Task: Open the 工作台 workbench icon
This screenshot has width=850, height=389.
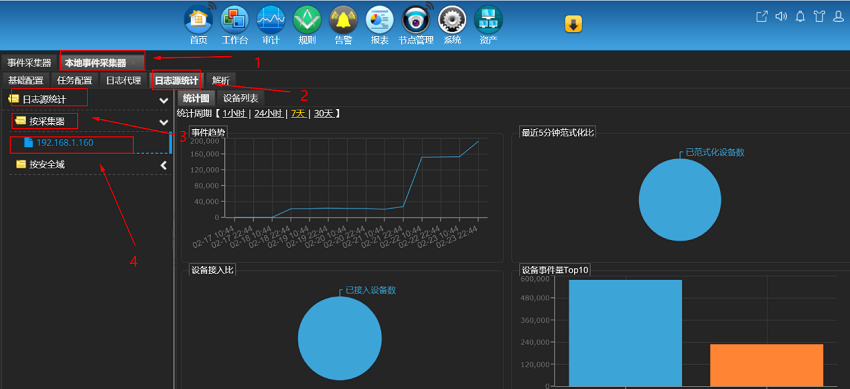Action: tap(235, 20)
